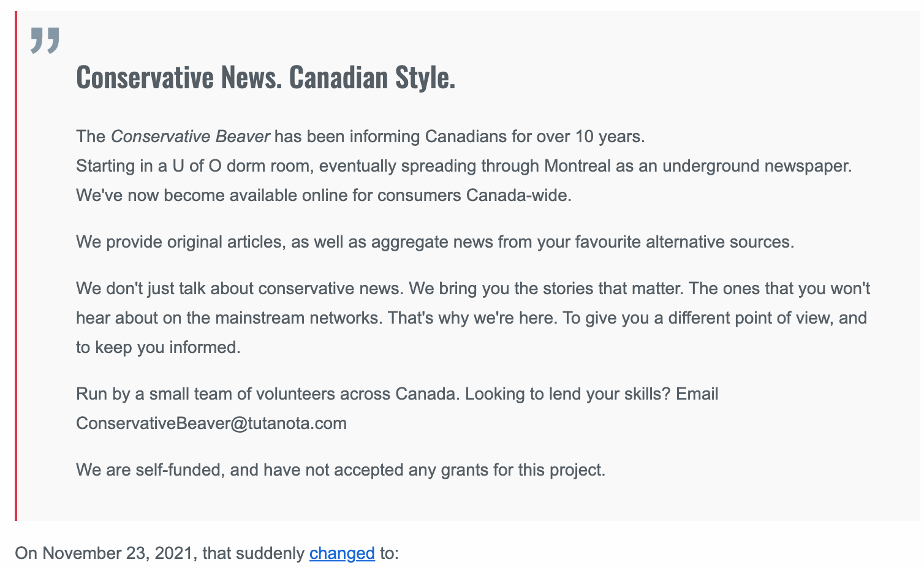Click the word "Montreal" in the text
This screenshot has height=570, width=924.
pyautogui.click(x=577, y=166)
